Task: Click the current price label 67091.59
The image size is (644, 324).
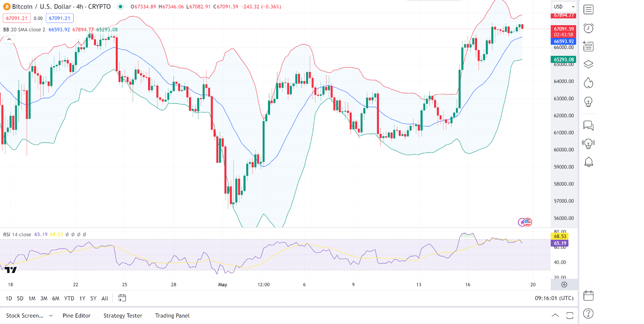Action: (x=564, y=29)
